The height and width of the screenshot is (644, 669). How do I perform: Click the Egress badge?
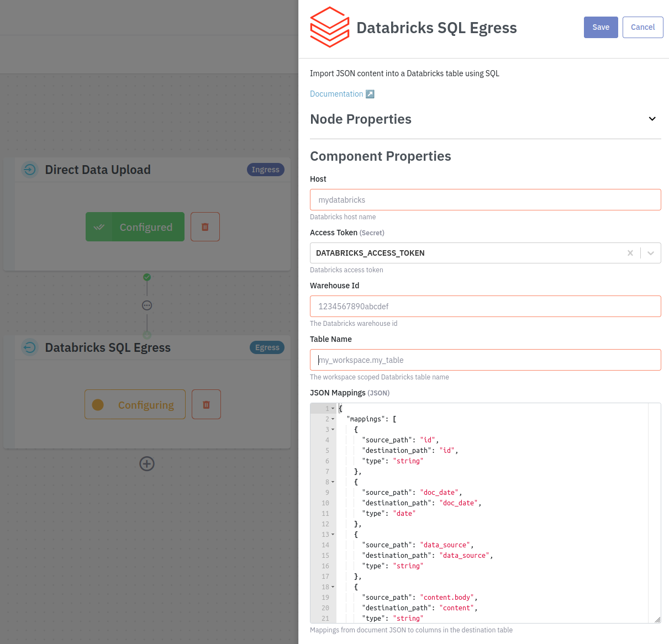(x=267, y=347)
